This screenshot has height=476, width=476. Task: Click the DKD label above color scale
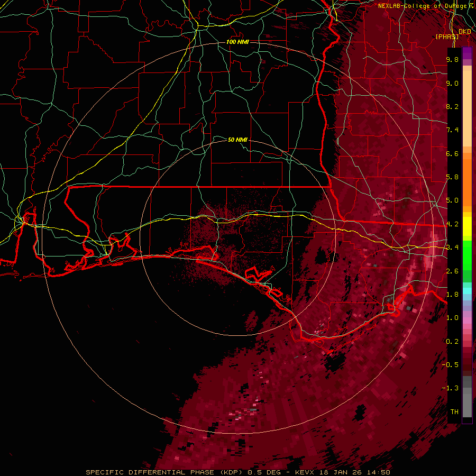(x=465, y=31)
